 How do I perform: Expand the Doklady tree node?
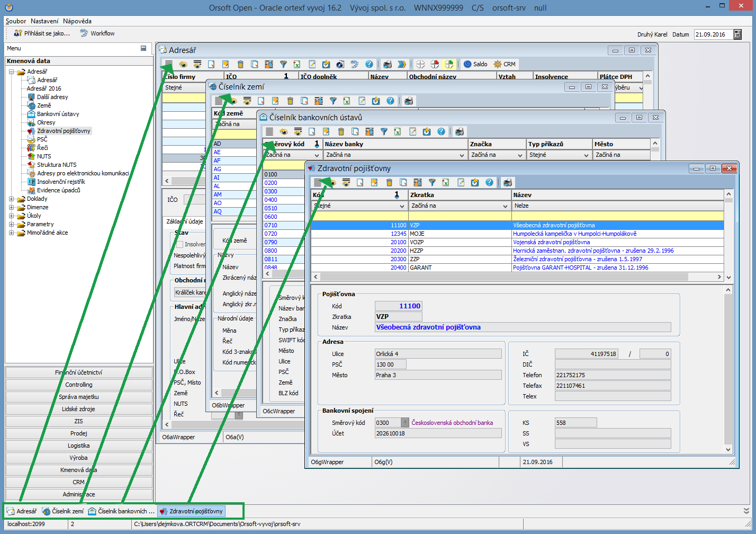click(x=12, y=199)
